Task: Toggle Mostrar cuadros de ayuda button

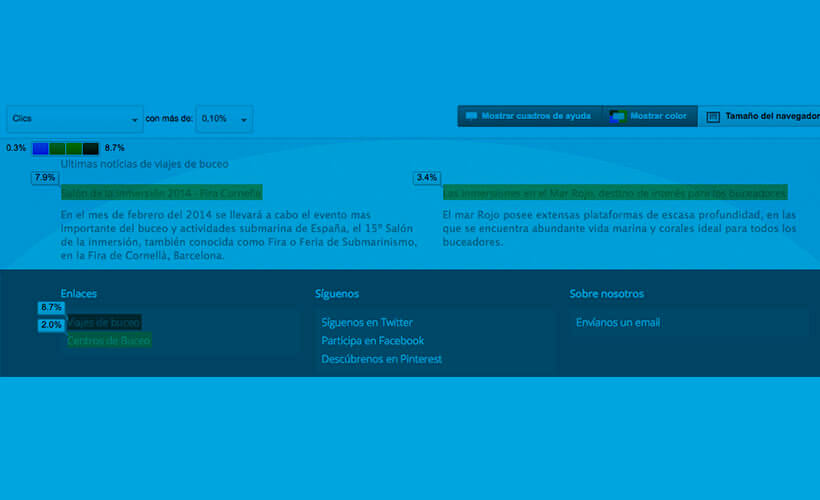Action: (x=530, y=116)
